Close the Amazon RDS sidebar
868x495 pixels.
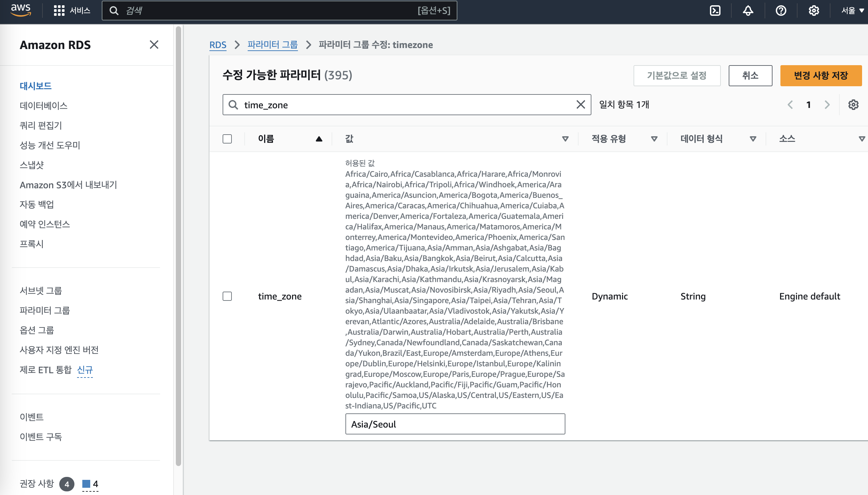(x=154, y=44)
